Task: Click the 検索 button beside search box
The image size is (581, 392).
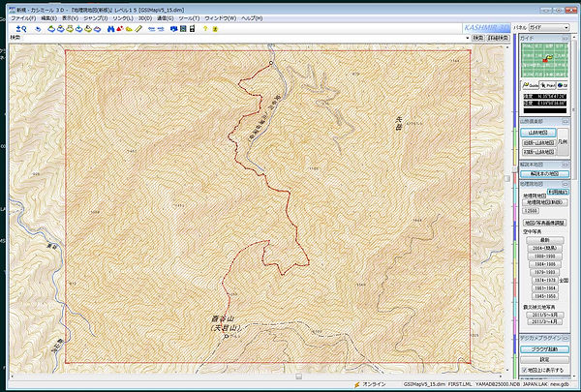Action: click(478, 38)
